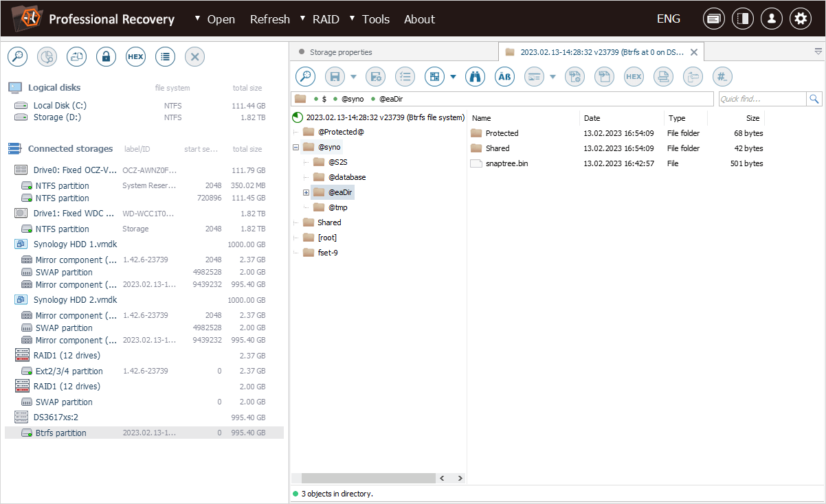Click the save with settings disk icon
The width and height of the screenshot is (826, 504).
375,77
